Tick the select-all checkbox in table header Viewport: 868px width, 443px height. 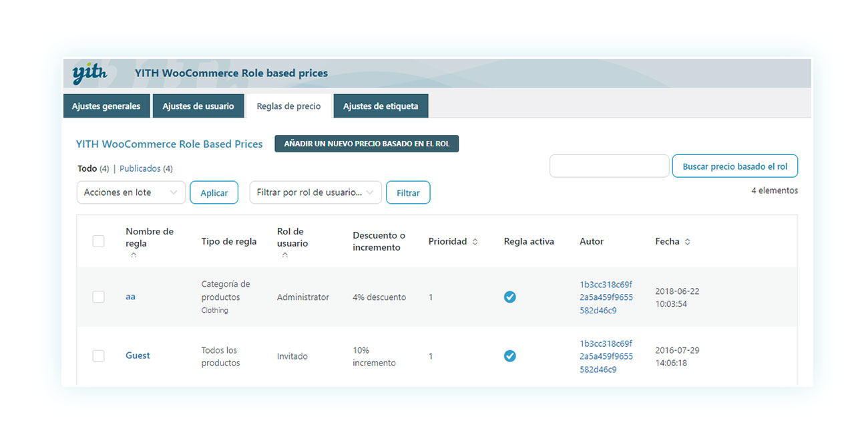(x=98, y=241)
